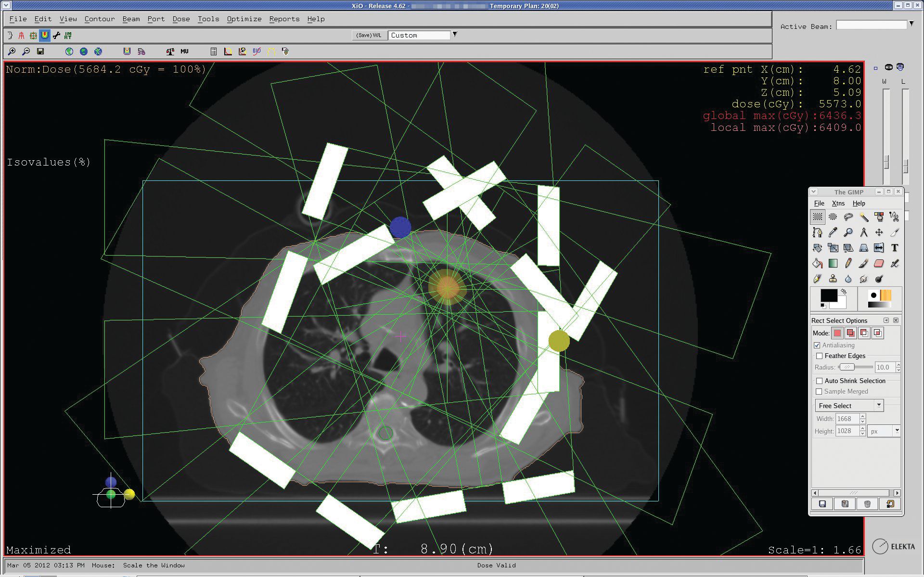Select GIMP's Measure compass tool
The width and height of the screenshot is (924, 577).
pos(864,232)
